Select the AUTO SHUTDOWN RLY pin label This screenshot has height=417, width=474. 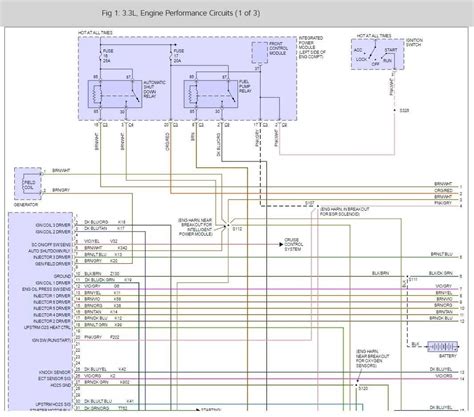49,251
